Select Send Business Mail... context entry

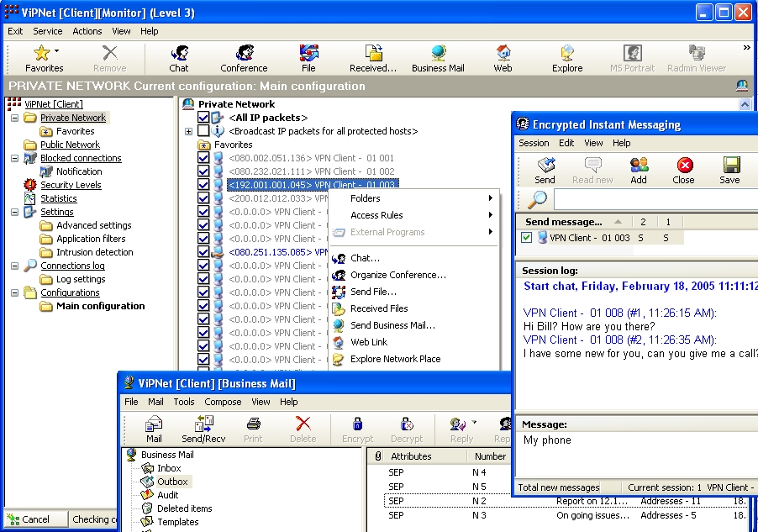coord(413,325)
